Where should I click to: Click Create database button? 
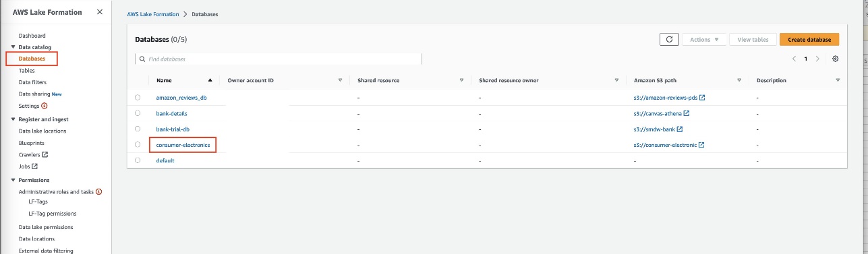(x=809, y=40)
